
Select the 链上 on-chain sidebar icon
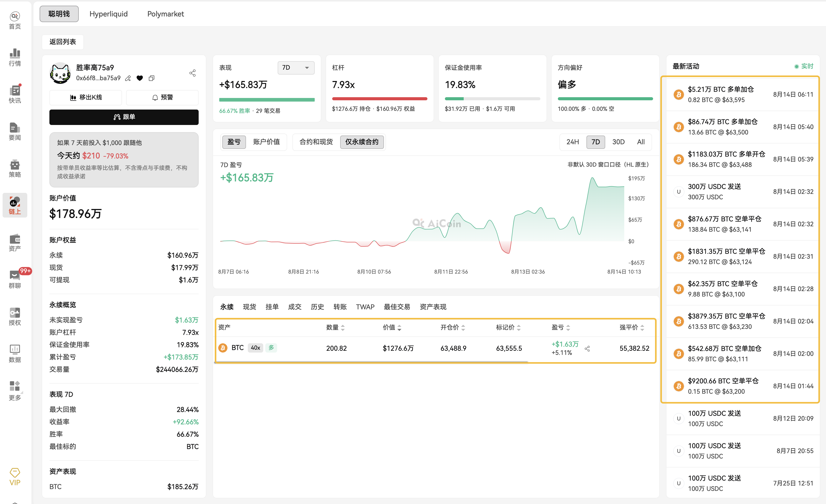point(15,205)
